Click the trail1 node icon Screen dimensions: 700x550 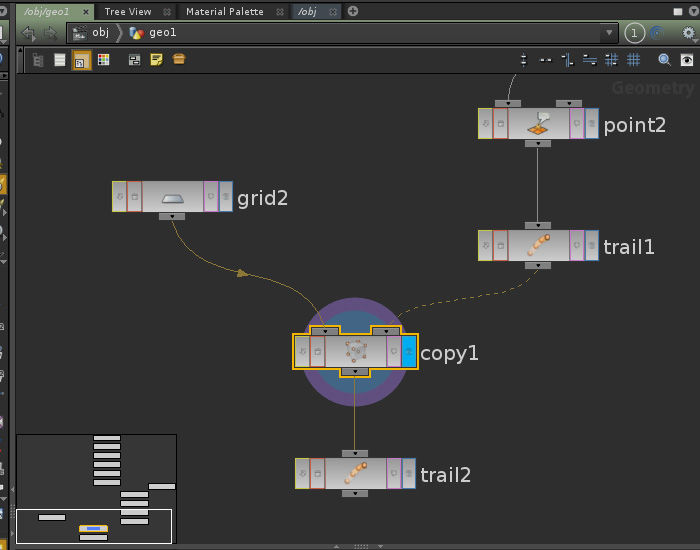[x=538, y=246]
